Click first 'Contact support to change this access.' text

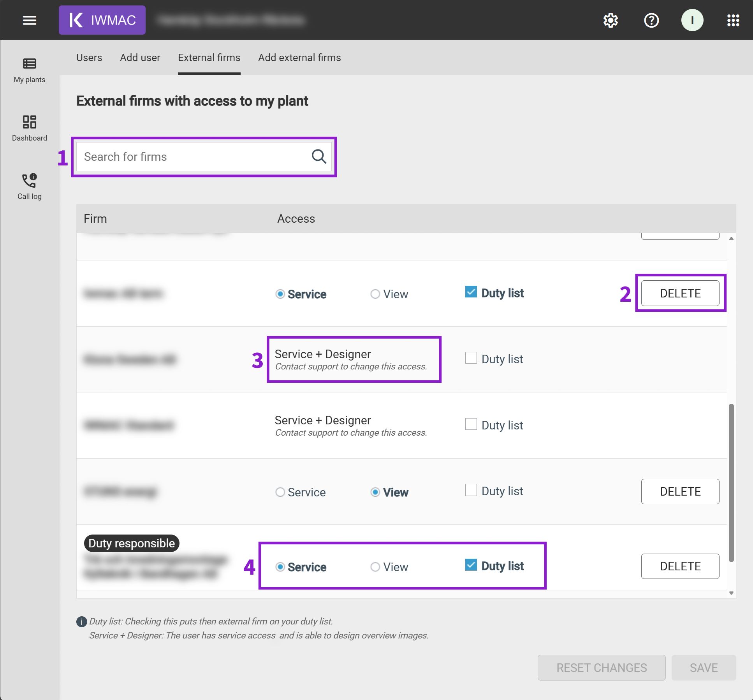click(x=351, y=366)
